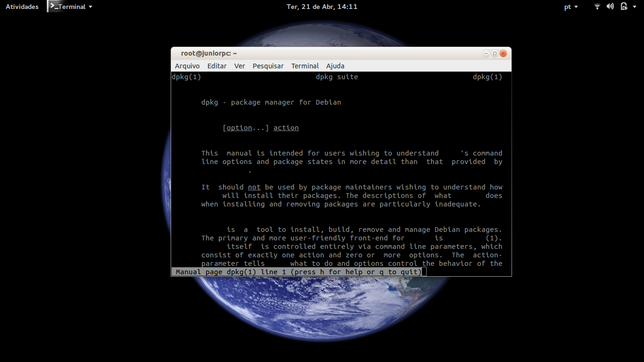Open the Pesquisar menu

268,66
